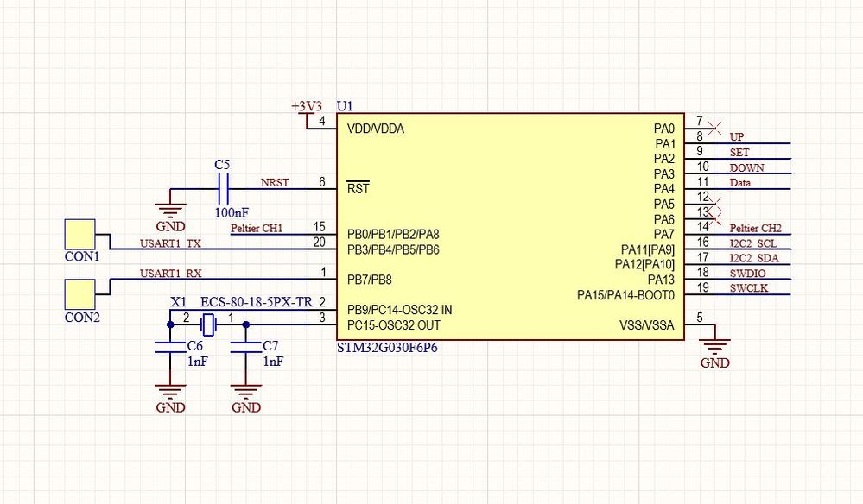Click the SWCLK net label

[x=749, y=288]
